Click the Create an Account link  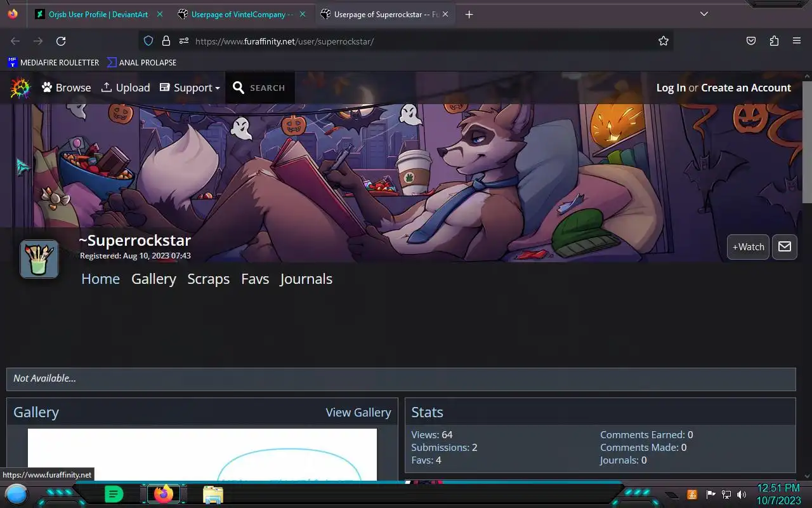click(746, 88)
